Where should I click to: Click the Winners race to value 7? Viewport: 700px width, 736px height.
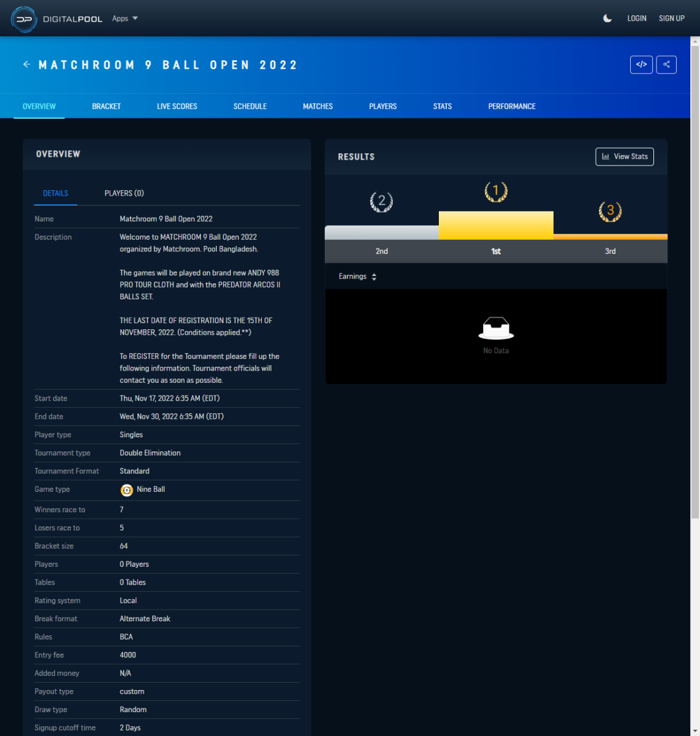122,510
